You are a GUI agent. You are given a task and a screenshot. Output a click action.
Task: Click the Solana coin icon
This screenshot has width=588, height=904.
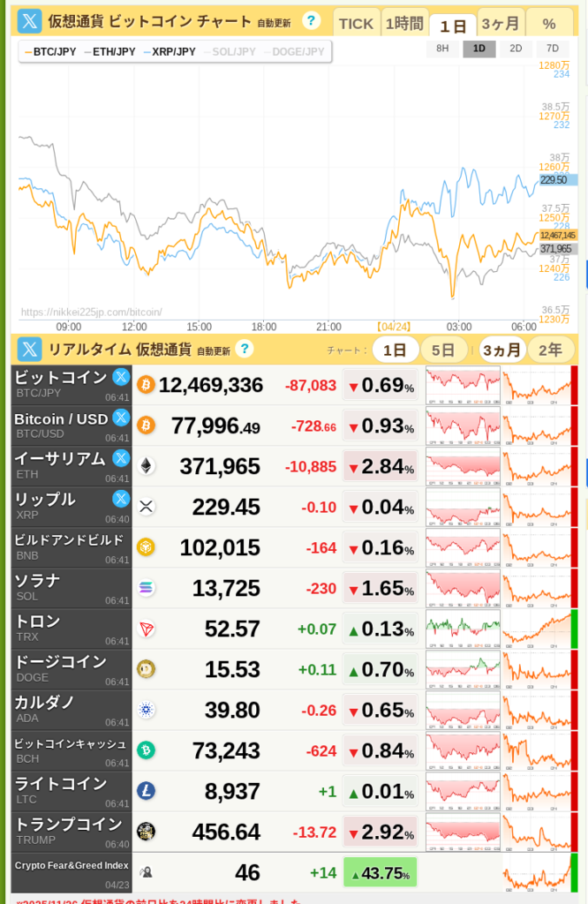coord(146,588)
